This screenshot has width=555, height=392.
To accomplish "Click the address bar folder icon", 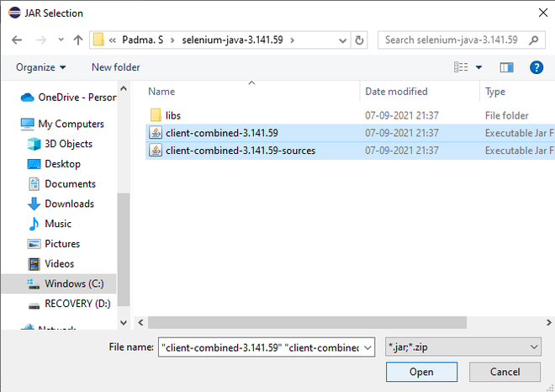I will (x=98, y=40).
